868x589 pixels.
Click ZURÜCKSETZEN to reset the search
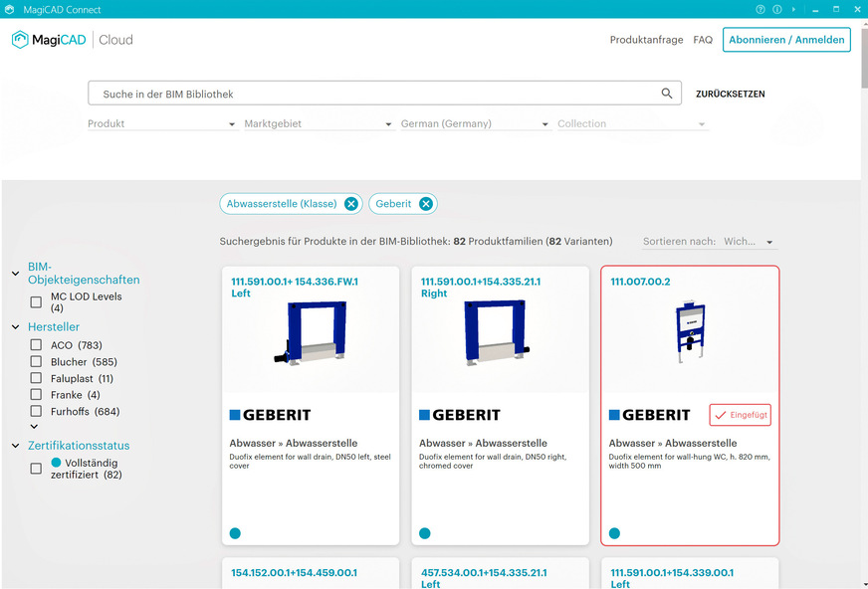click(730, 93)
